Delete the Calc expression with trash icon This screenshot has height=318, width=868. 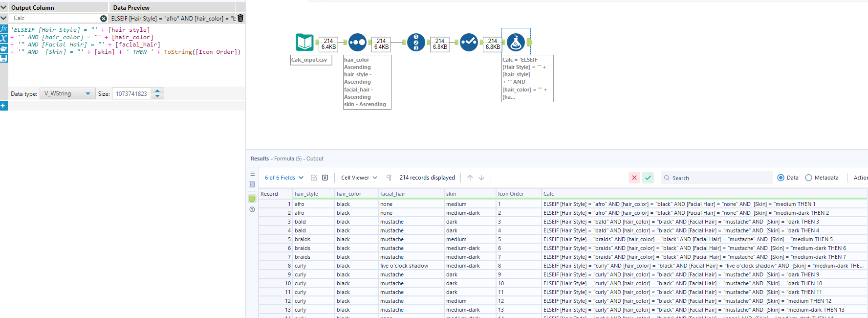[x=240, y=18]
